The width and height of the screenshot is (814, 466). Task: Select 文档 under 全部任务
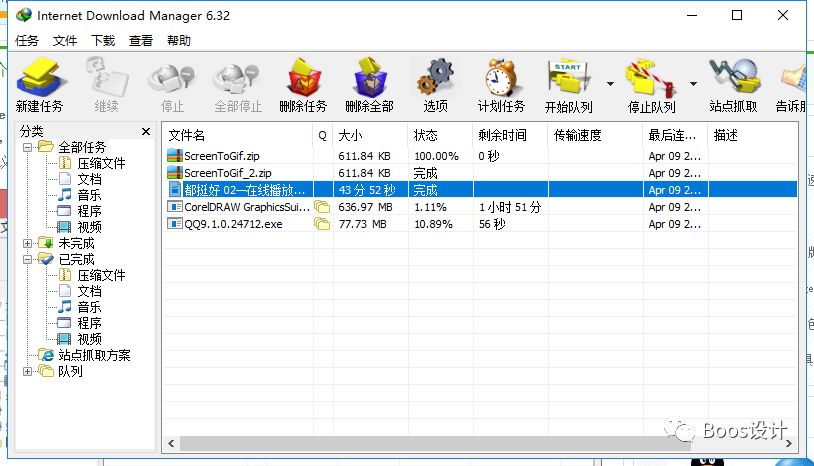point(89,180)
